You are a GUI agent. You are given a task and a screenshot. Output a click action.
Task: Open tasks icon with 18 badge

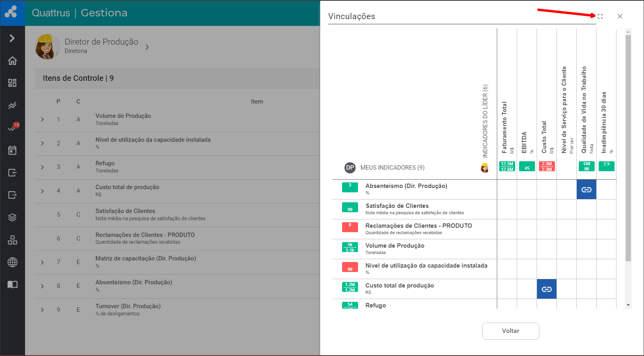click(x=12, y=128)
